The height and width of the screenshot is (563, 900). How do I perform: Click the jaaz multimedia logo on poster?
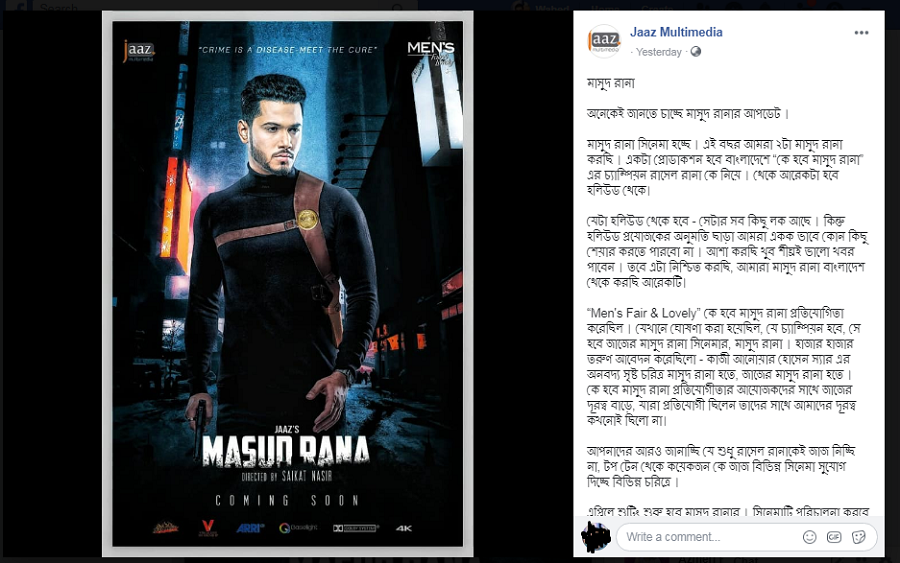point(138,51)
